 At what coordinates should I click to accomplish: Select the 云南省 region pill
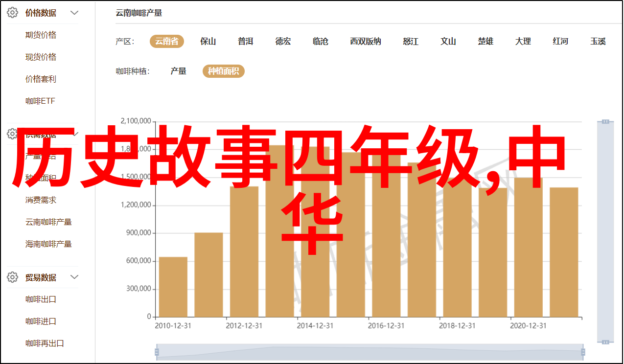click(166, 42)
